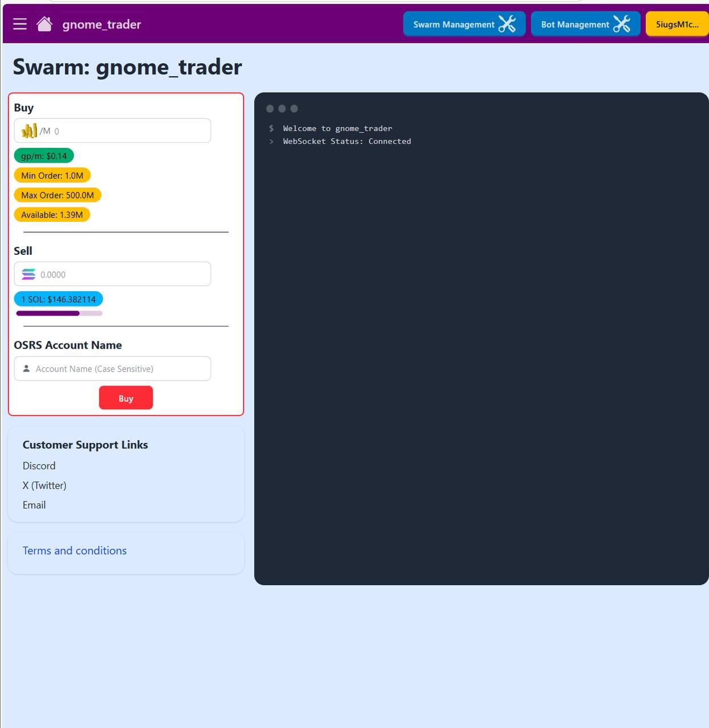This screenshot has height=728, width=709.
Task: Go to home via house icon
Action: (x=44, y=24)
